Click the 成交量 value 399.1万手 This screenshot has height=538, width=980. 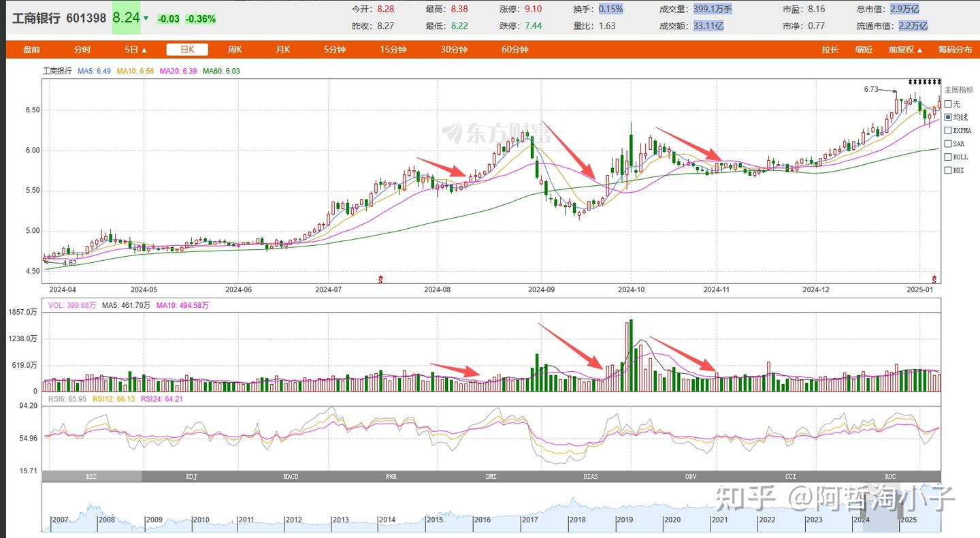(711, 9)
